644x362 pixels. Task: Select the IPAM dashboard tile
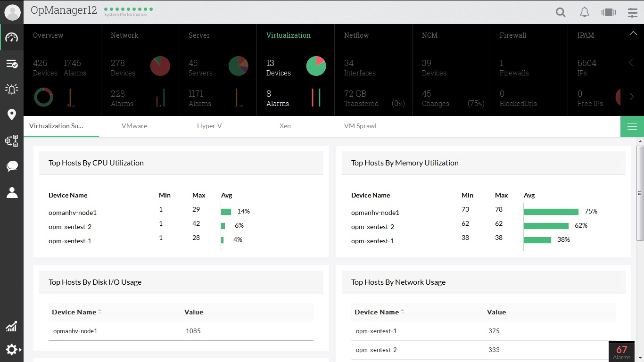tap(594, 70)
